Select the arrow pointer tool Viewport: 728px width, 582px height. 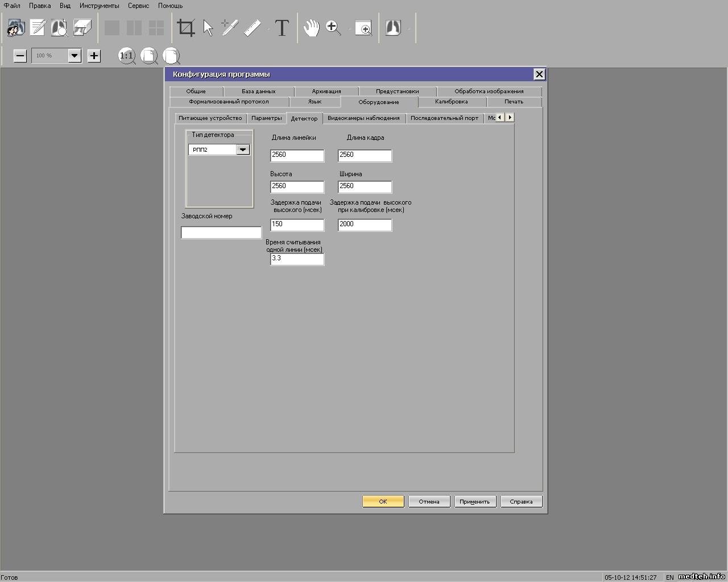point(208,28)
